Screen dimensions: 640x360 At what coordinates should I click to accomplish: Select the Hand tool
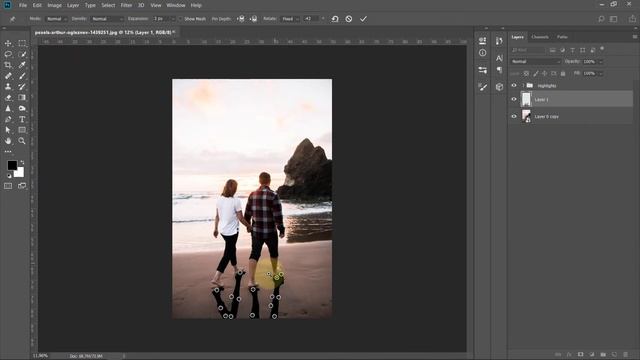pyautogui.click(x=8, y=141)
